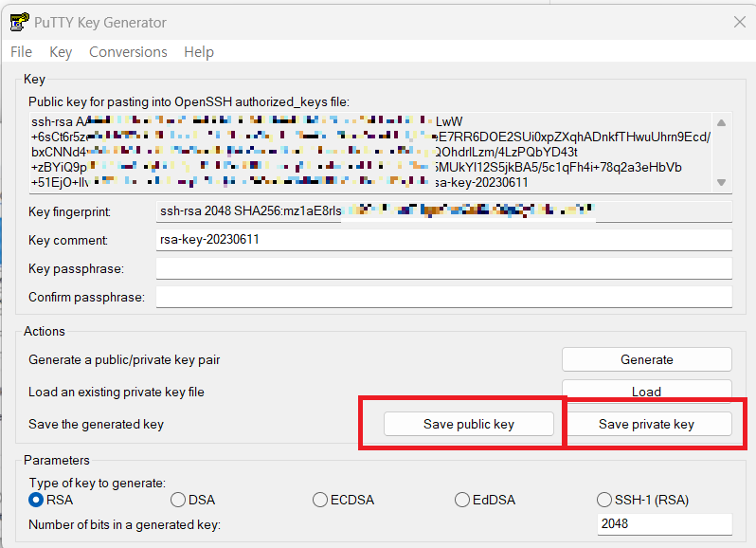Click 'Number of bits in a generated key:' label
This screenshot has width=756, height=548.
point(124,524)
